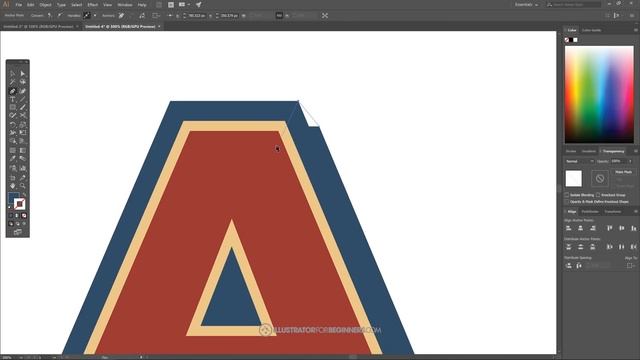Pick a color from the spectrum
The height and width of the screenshot is (360, 640).
pyautogui.click(x=599, y=94)
